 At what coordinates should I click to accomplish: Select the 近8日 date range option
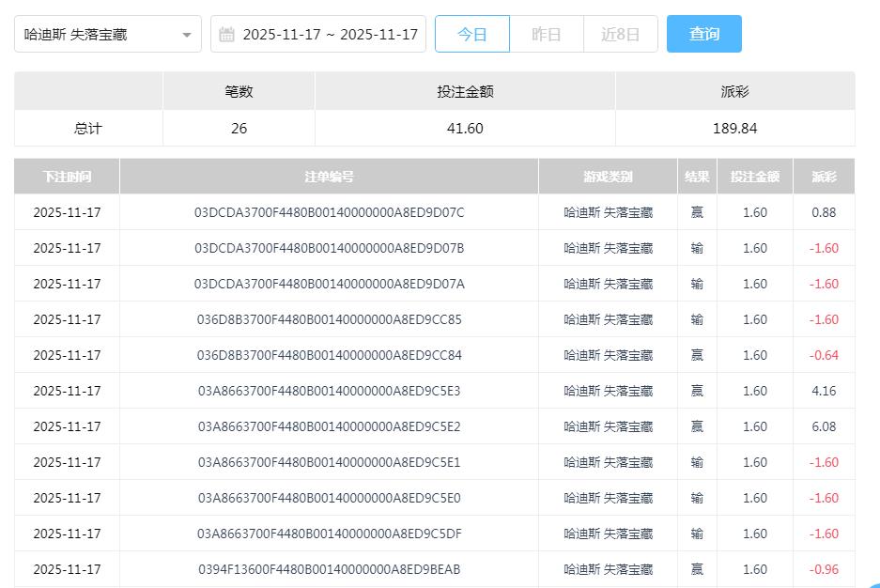coord(620,33)
